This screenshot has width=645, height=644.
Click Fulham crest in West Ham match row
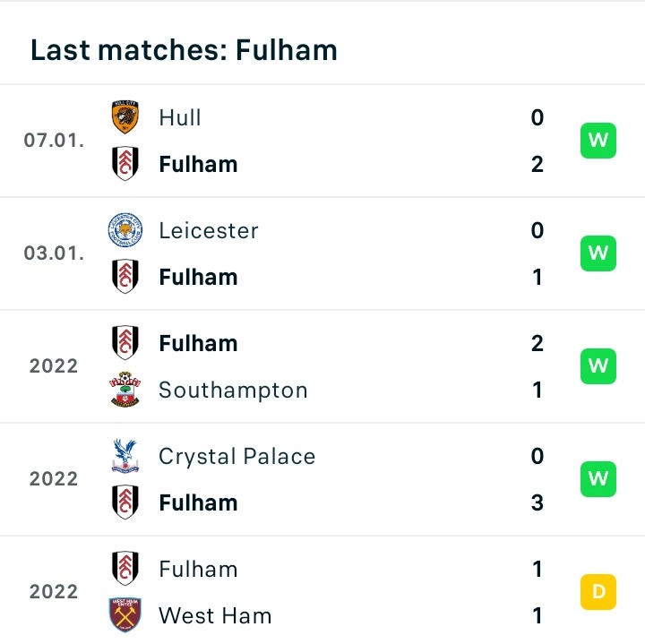pyautogui.click(x=125, y=569)
